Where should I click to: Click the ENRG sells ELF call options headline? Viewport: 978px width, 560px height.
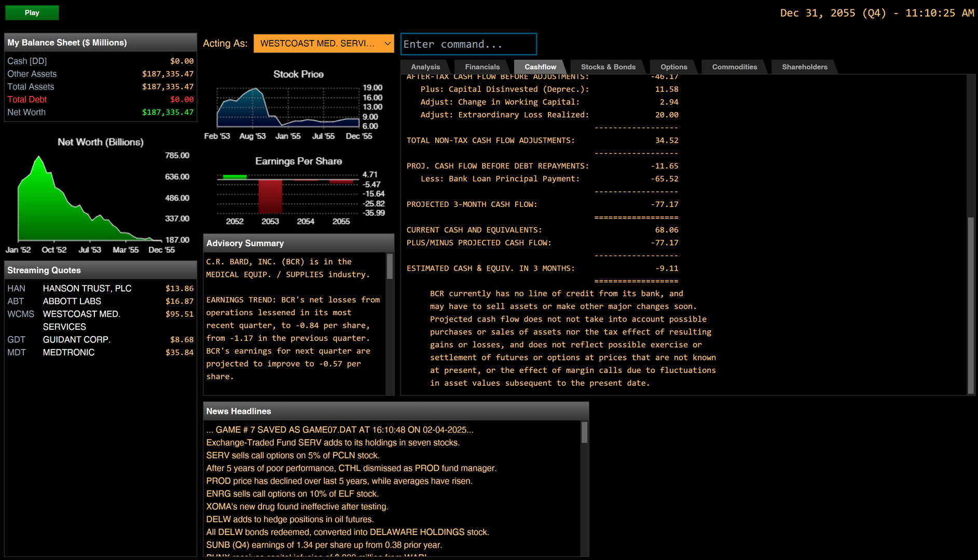(x=292, y=494)
